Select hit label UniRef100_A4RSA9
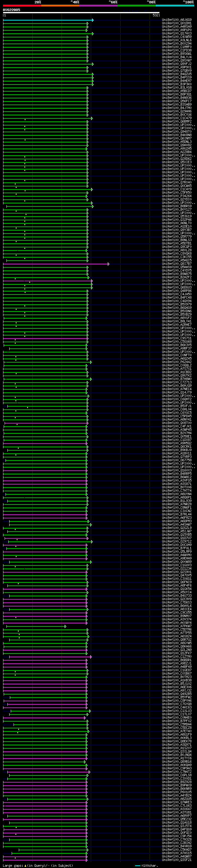197x868 pixels. point(177,26)
